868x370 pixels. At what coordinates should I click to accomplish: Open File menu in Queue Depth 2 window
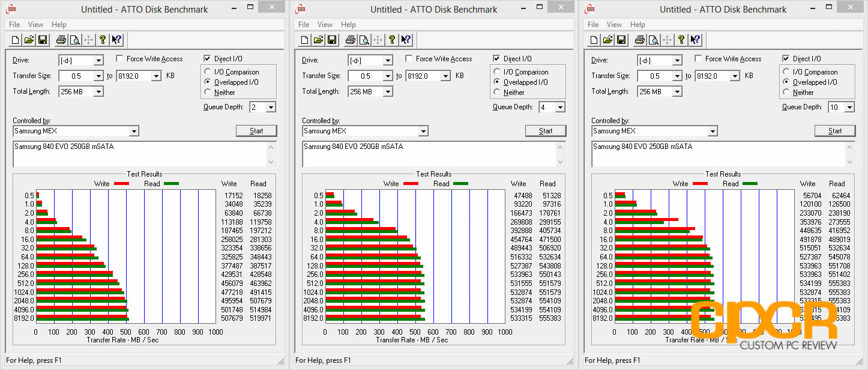click(14, 25)
